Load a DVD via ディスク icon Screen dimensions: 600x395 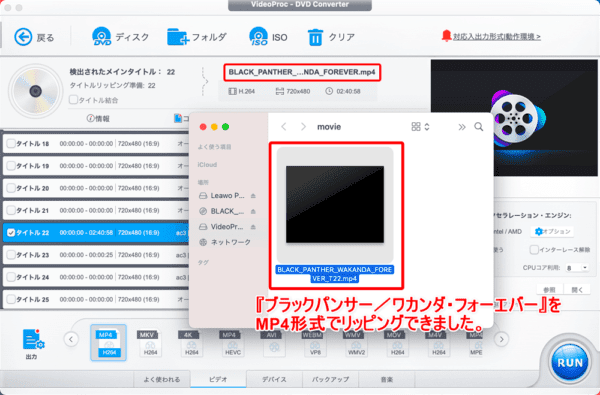pyautogui.click(x=102, y=37)
